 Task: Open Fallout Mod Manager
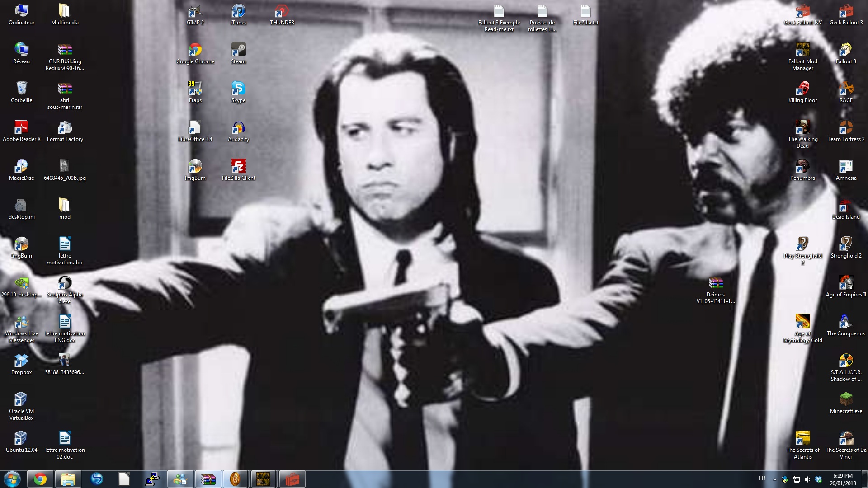pyautogui.click(x=802, y=56)
